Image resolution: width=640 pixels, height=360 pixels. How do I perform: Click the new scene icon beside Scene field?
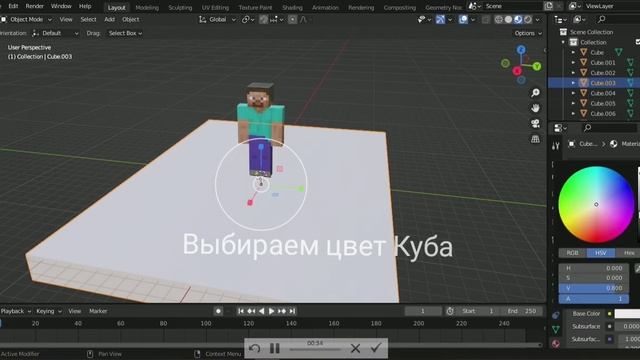(x=549, y=6)
